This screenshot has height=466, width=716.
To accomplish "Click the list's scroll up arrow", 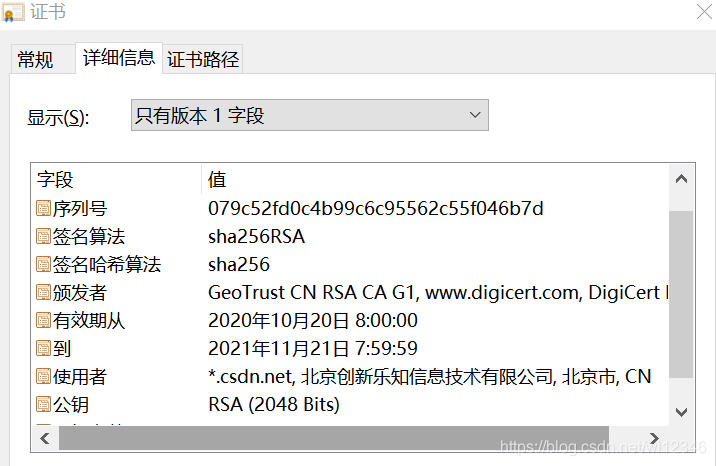I will point(681,179).
